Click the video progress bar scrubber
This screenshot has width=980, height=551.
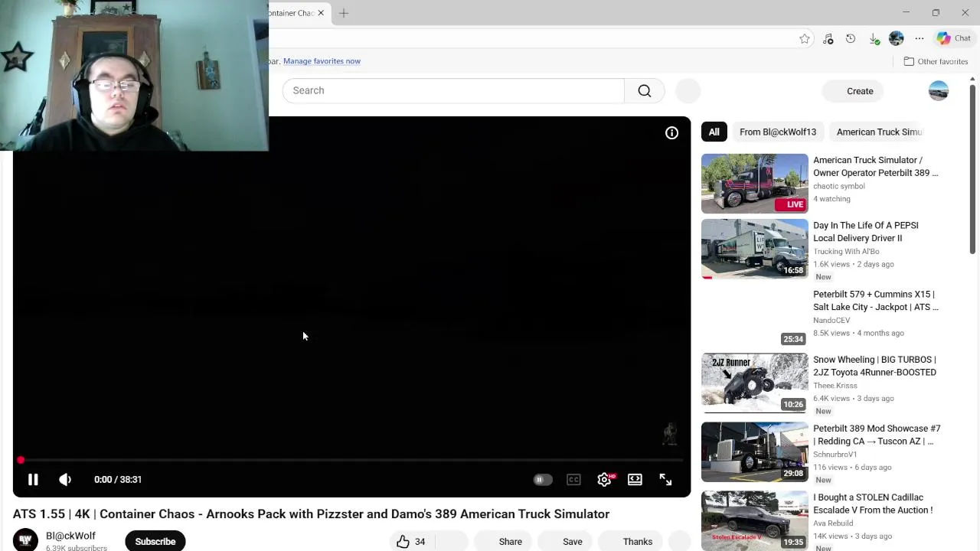point(21,460)
